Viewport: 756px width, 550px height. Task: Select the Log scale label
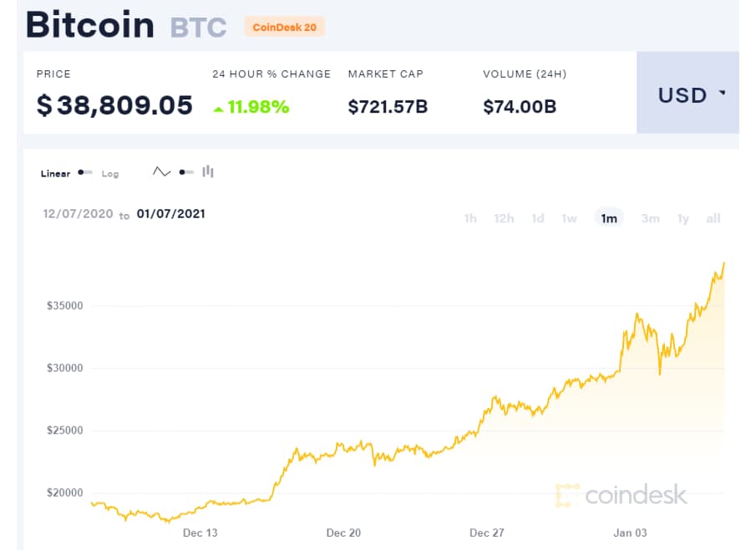pyautogui.click(x=110, y=174)
